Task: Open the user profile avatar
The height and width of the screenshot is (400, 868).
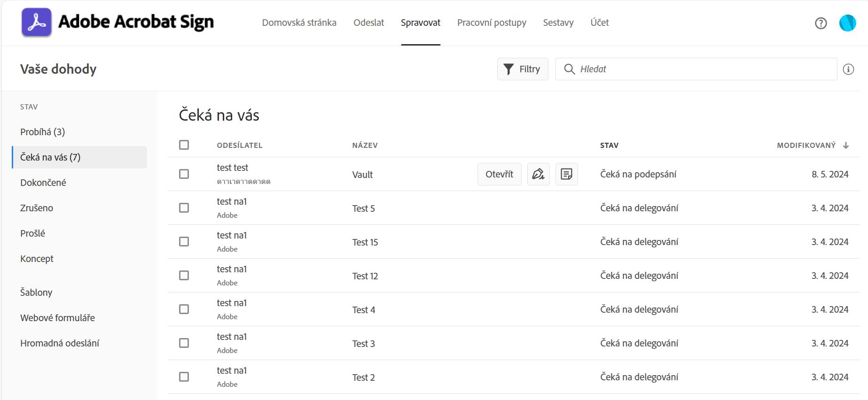Action: coord(847,23)
